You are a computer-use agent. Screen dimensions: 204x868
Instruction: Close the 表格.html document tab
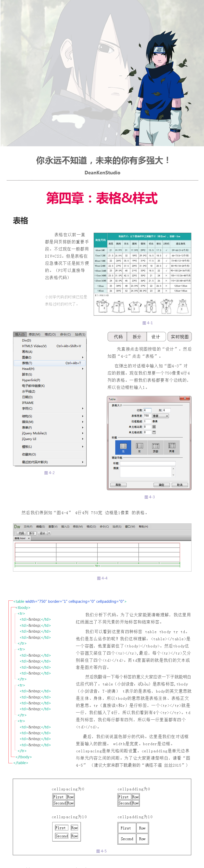tap(29, 538)
